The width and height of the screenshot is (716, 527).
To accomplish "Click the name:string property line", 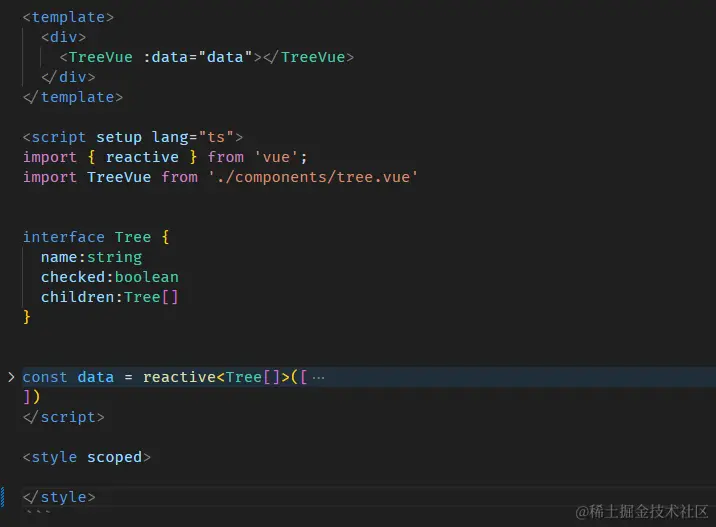I will coord(91,257).
